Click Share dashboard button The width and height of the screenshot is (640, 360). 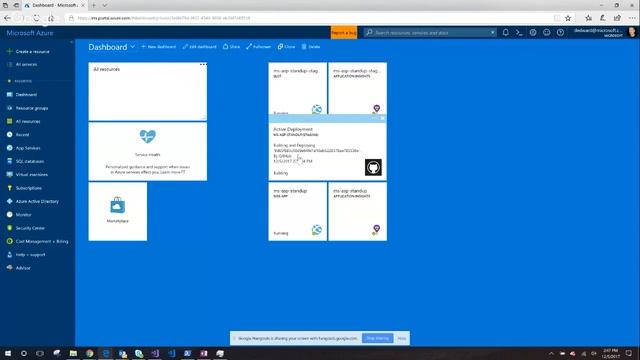point(231,47)
